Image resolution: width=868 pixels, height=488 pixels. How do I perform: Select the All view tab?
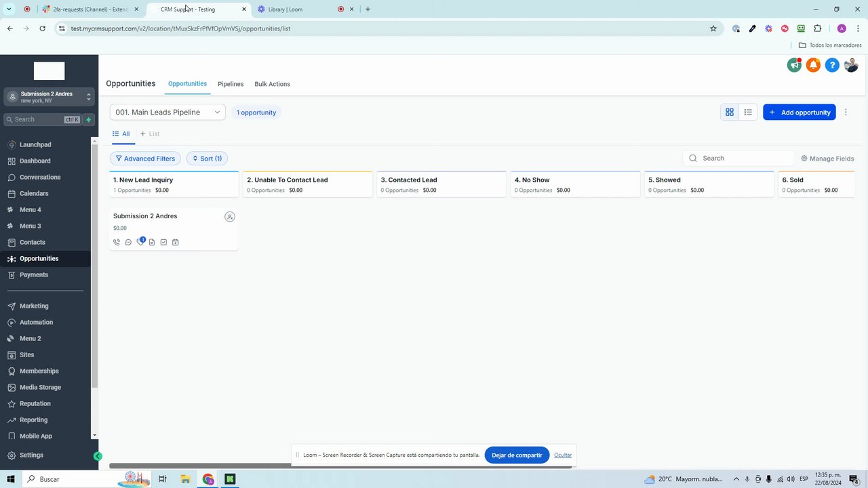click(121, 134)
